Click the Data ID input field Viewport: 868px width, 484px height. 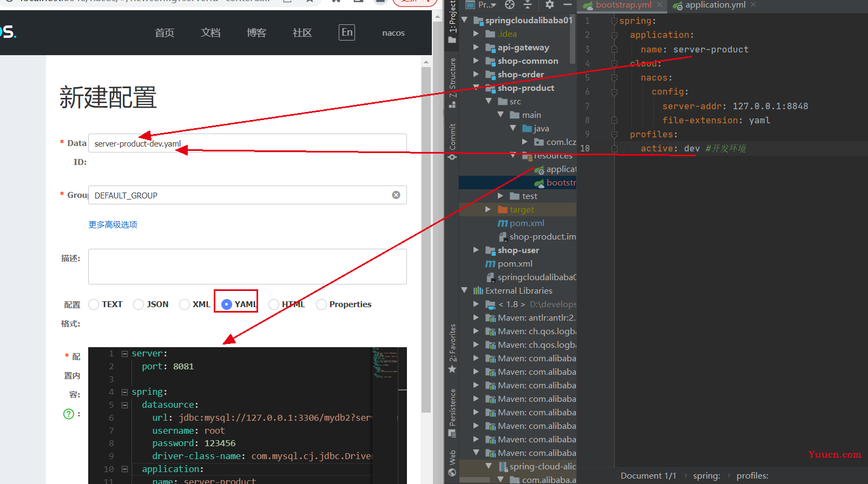tap(247, 143)
